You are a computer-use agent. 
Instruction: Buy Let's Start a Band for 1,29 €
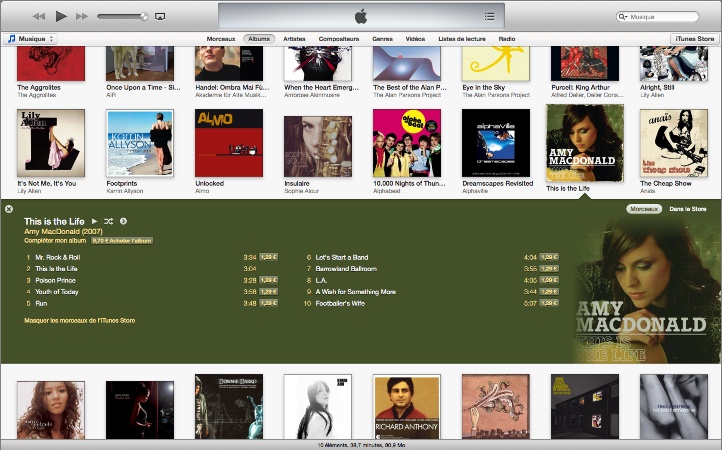(549, 257)
